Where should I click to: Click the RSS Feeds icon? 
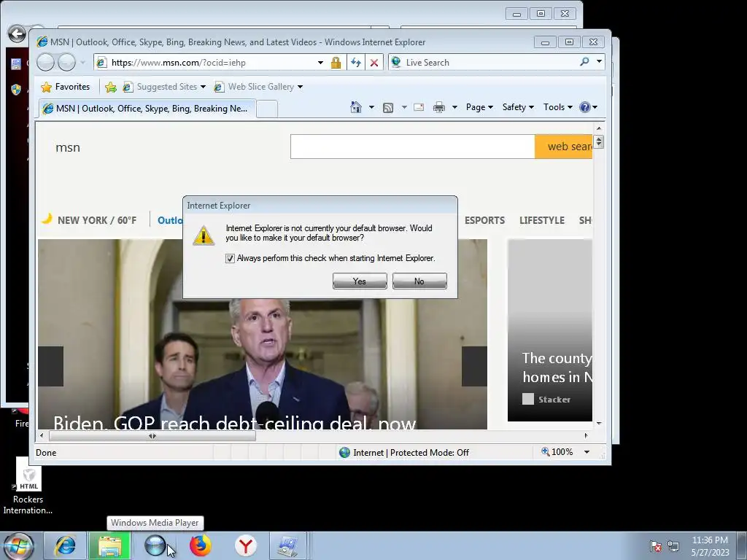click(x=388, y=108)
